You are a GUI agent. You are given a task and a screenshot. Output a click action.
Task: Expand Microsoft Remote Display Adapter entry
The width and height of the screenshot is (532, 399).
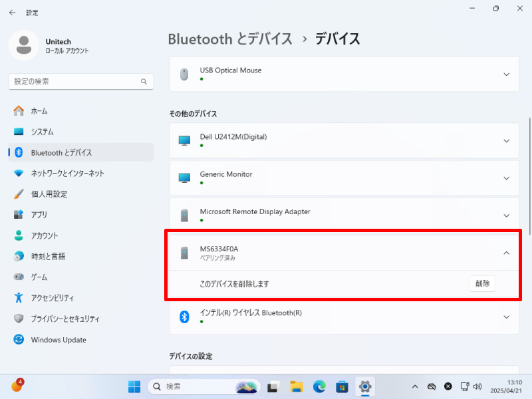(x=507, y=215)
